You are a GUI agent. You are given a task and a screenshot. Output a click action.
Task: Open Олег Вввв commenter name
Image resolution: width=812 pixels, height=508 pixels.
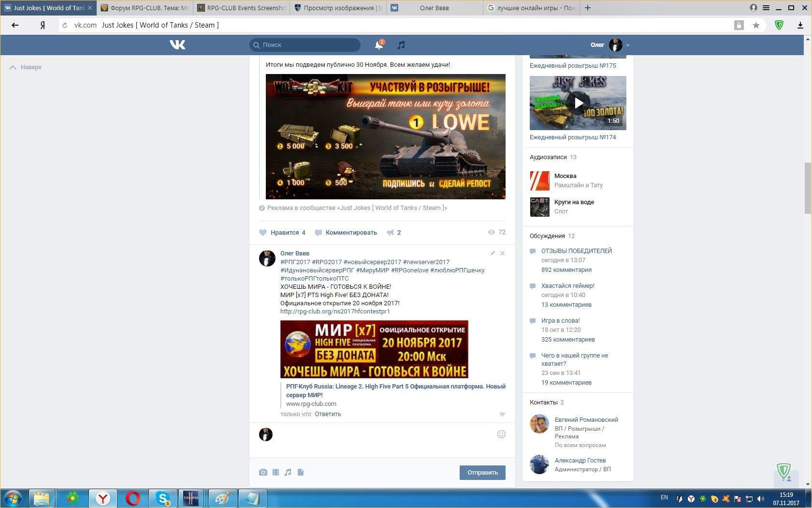coord(295,254)
